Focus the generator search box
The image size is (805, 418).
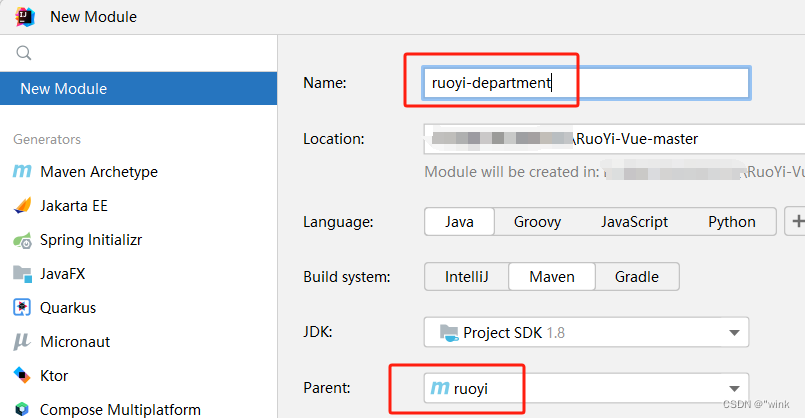point(139,53)
